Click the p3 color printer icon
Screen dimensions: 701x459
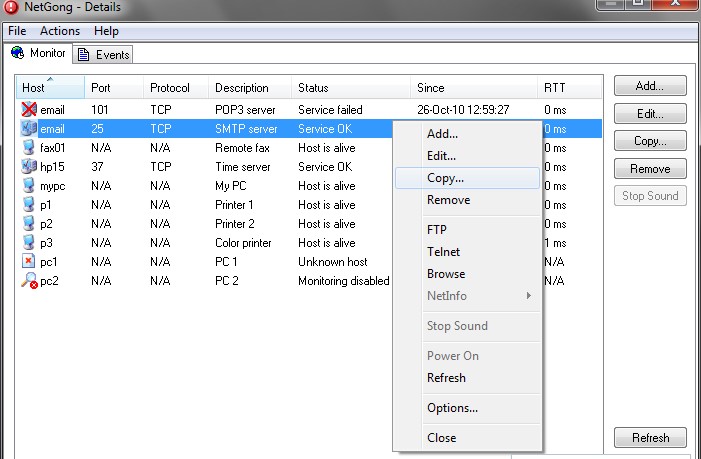[x=28, y=243]
